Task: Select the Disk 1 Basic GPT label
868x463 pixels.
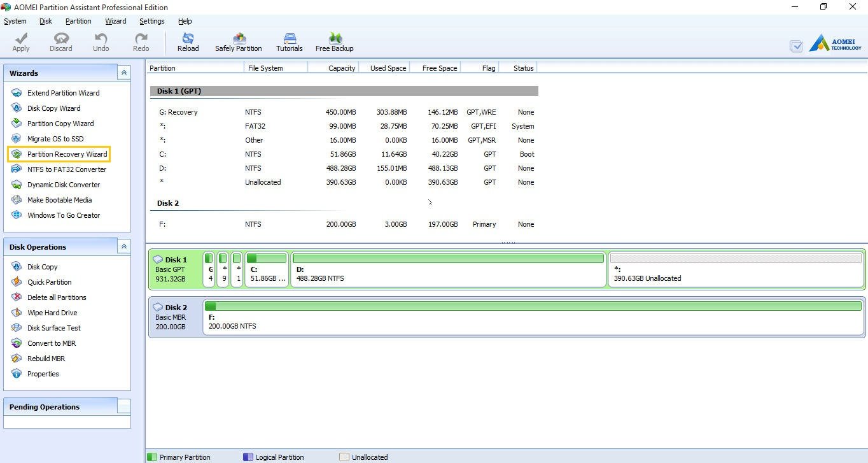Action: (x=174, y=269)
